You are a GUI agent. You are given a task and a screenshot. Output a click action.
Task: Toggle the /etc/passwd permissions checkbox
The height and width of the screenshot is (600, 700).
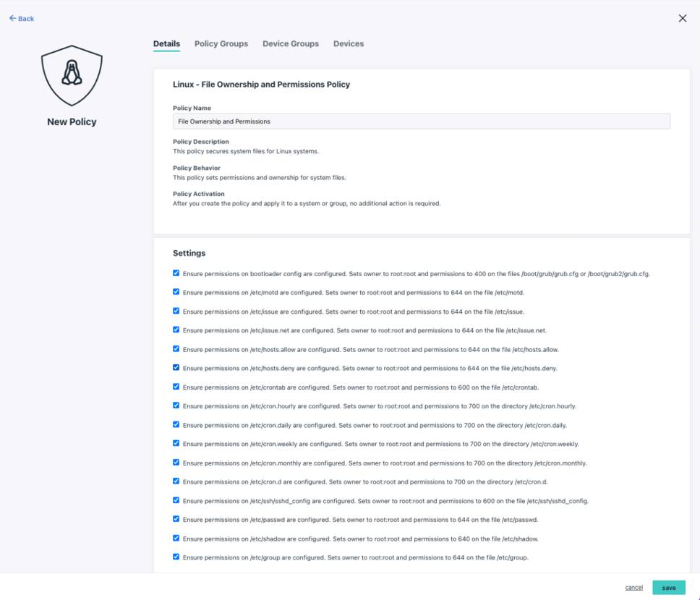pyautogui.click(x=176, y=520)
